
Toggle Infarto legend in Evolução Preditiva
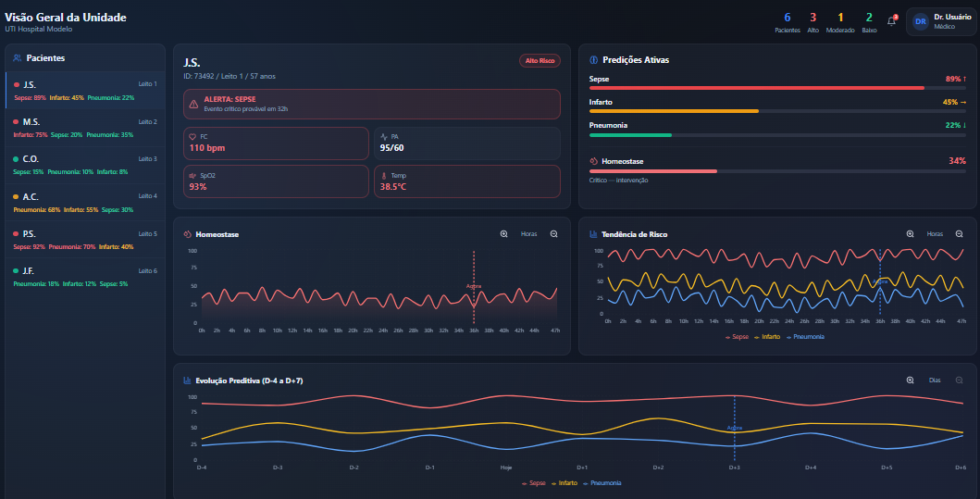(564, 482)
